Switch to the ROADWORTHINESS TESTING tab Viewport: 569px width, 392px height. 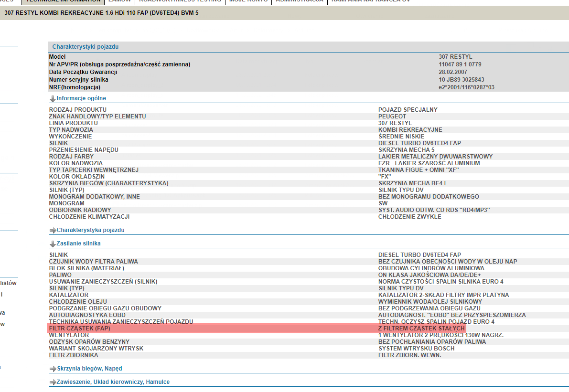pos(180,1)
